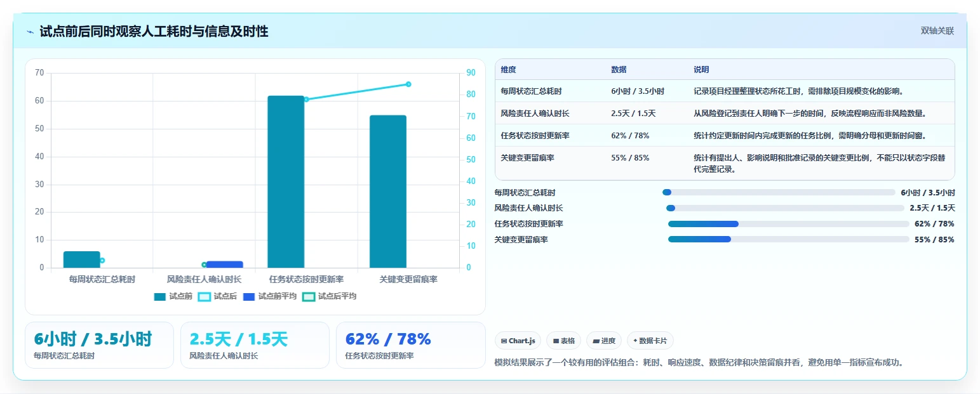Select the Chart.js tag chip
The height and width of the screenshot is (394, 980).
[518, 341]
